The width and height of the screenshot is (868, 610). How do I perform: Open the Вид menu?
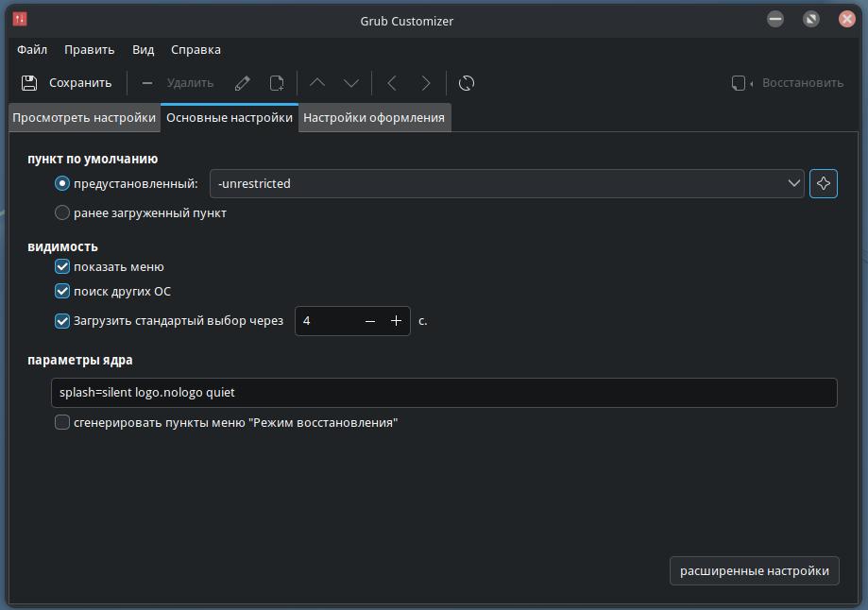coord(143,50)
